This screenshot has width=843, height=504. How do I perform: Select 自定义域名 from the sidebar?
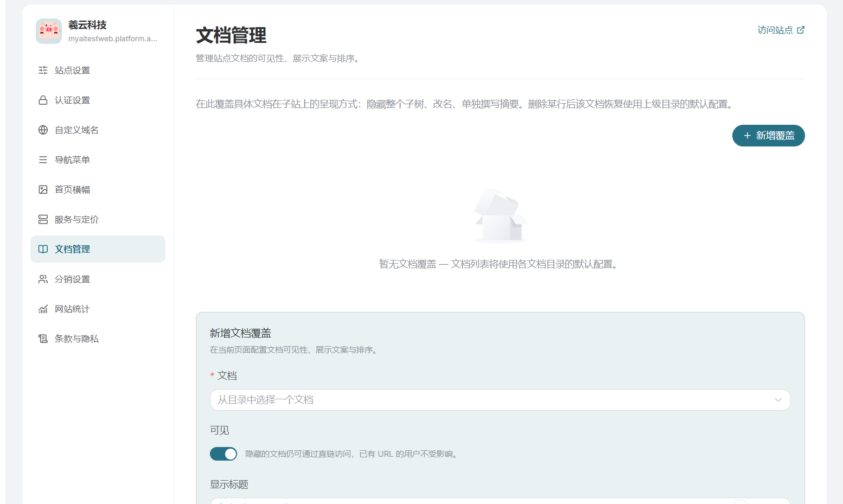click(98, 130)
